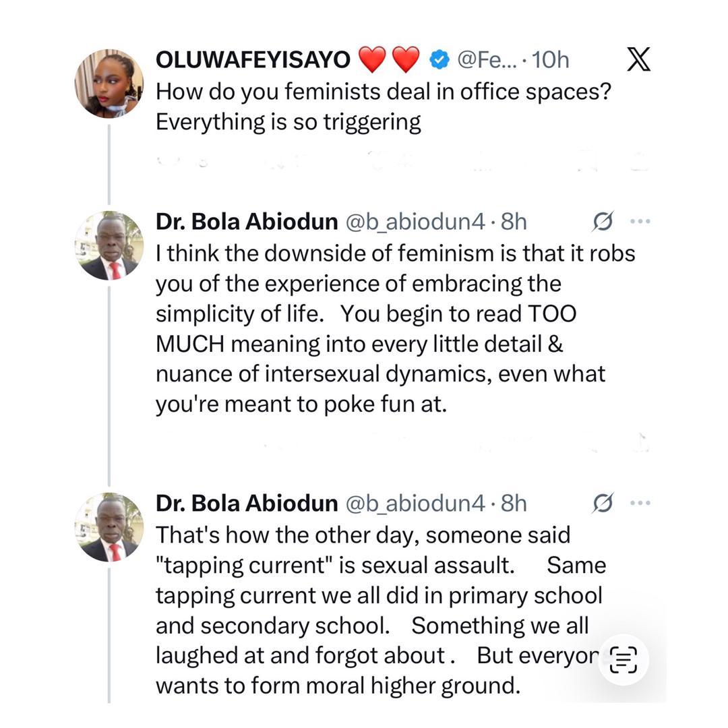This screenshot has height=728, width=728.
Task: Tap the blue verified badge beside OLUWAFEYISAYO
Action: click(x=439, y=60)
